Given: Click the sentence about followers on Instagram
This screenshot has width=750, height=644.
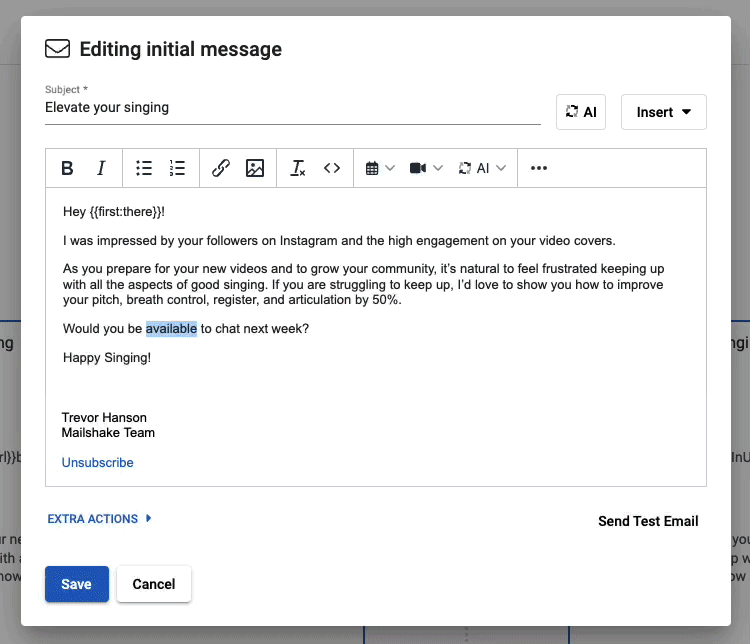Looking at the screenshot, I should pyautogui.click(x=339, y=241).
